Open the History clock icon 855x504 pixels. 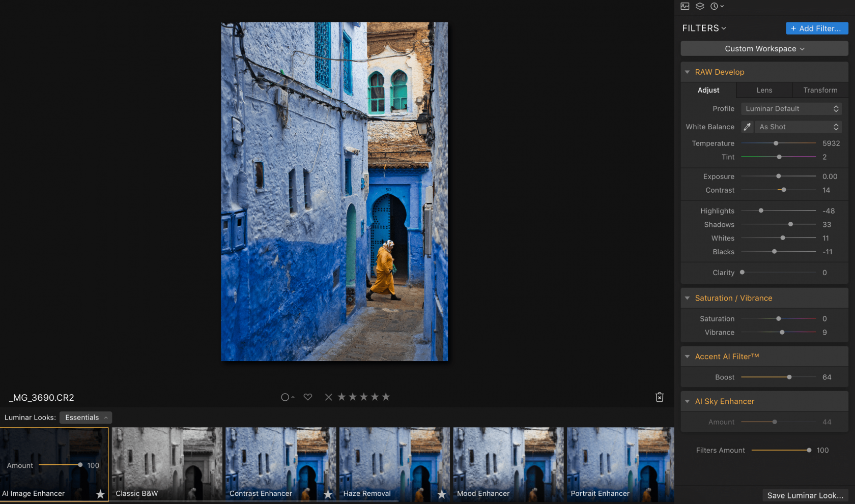coord(715,6)
